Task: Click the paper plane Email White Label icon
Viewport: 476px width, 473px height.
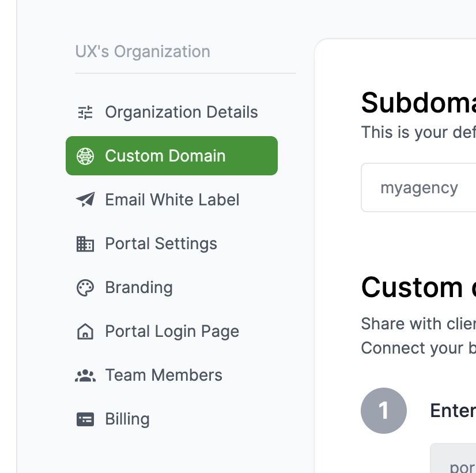Action: (85, 200)
